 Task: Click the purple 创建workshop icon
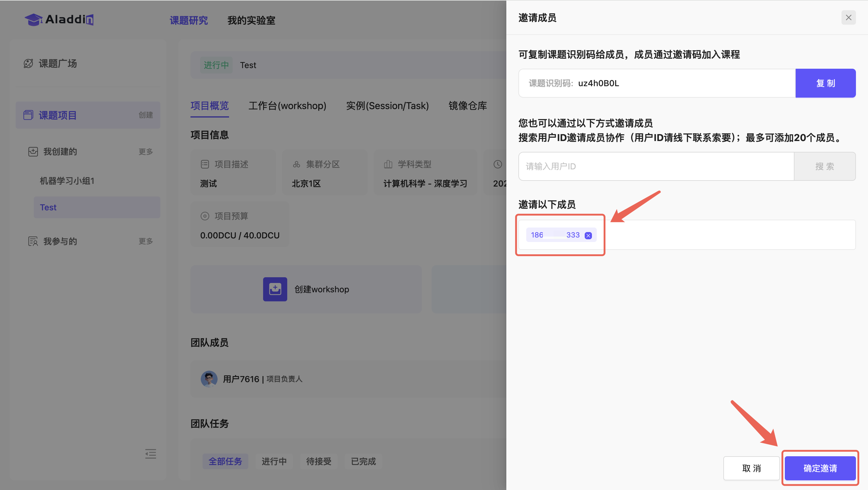[x=275, y=289]
